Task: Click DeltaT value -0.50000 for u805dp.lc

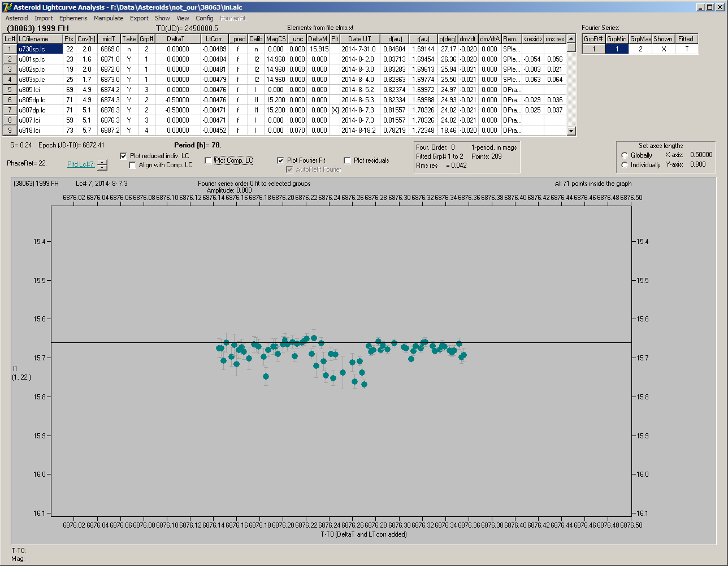Action: (x=178, y=100)
